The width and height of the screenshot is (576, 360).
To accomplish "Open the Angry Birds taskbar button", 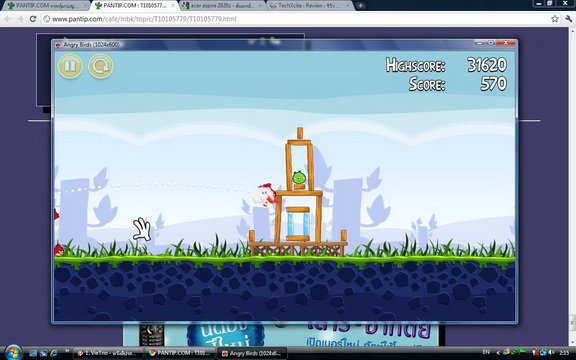I will pyautogui.click(x=252, y=353).
